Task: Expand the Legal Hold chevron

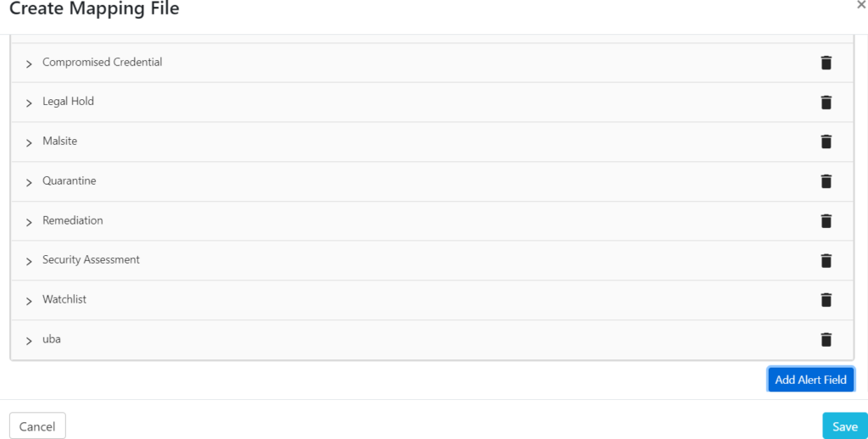Action: pos(29,103)
